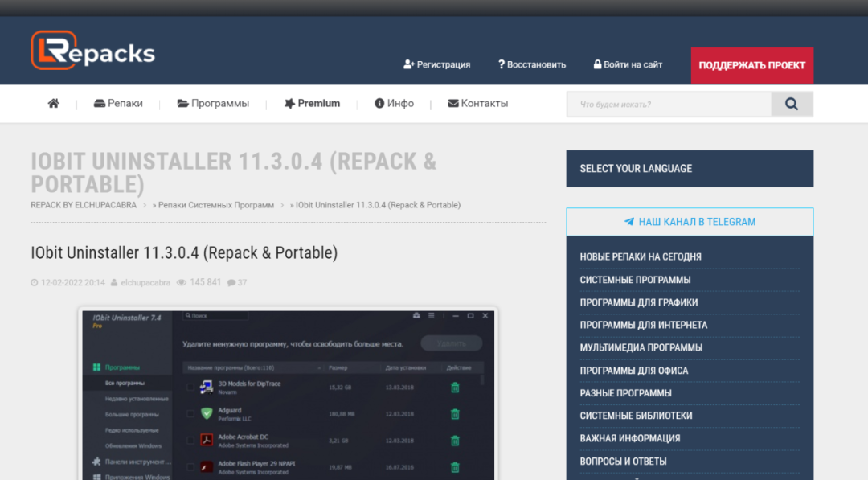Click the Восстановить password link
Image resolution: width=868 pixels, height=480 pixels.
[x=531, y=64]
